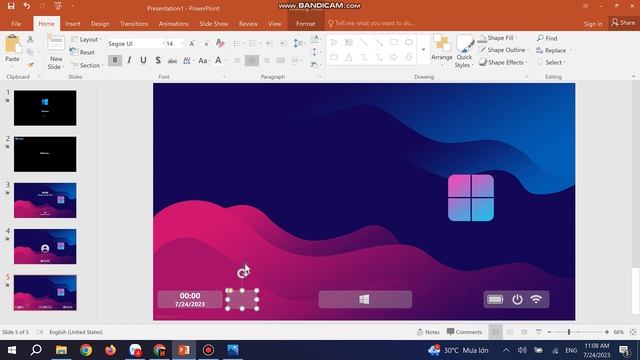
Task: Toggle the Notes pane
Action: point(428,332)
